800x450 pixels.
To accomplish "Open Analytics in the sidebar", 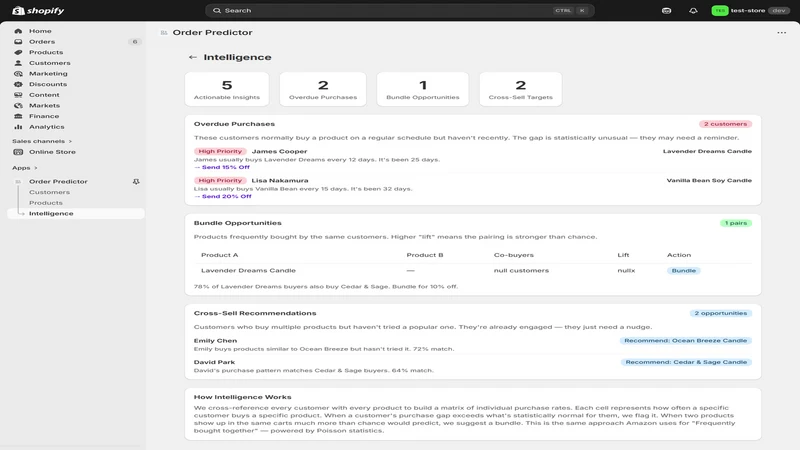I will 46,127.
